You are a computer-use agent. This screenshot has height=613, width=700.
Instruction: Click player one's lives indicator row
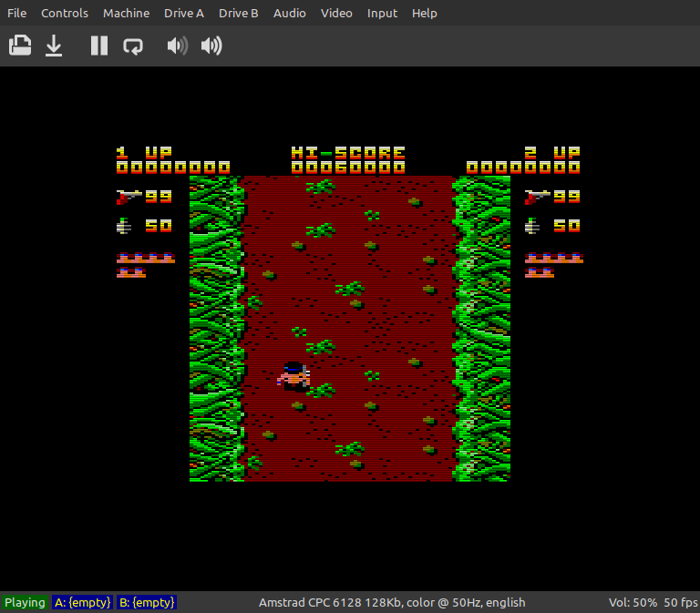click(x=146, y=265)
